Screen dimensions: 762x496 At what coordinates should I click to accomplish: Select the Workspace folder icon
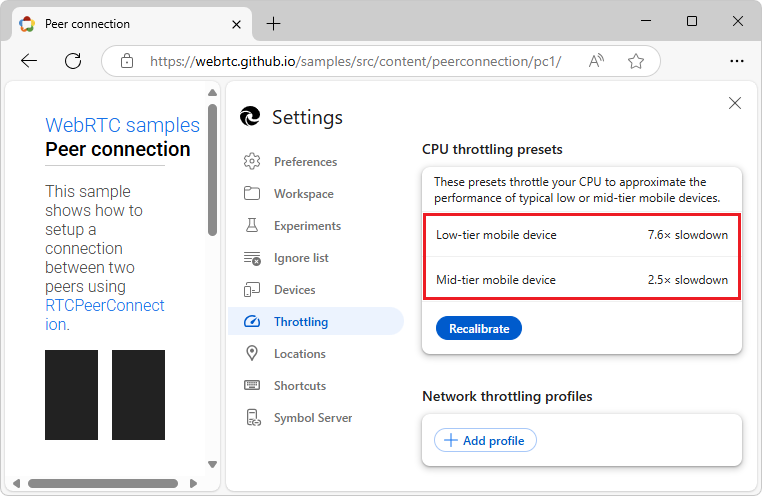coord(252,193)
